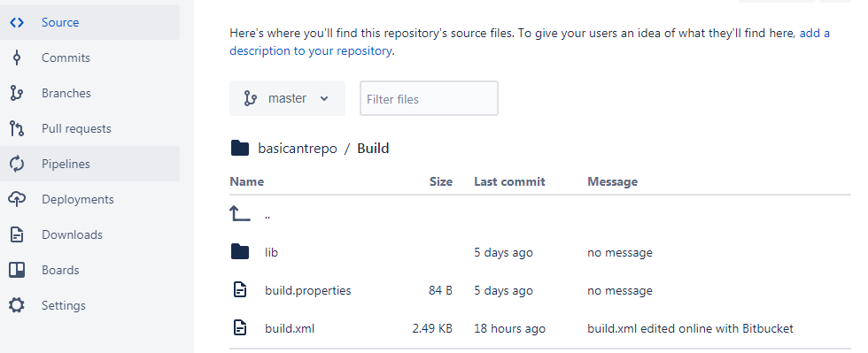Open the Settings gear icon
This screenshot has width=868, height=353.
pos(17,305)
